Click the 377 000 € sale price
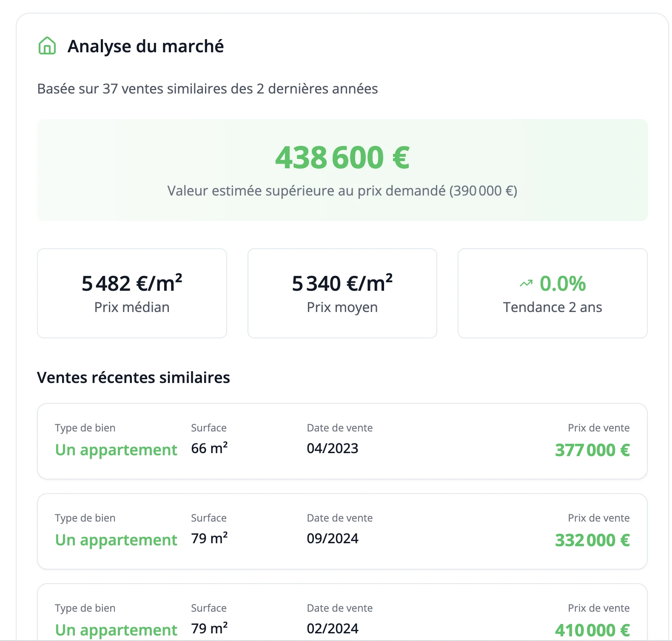Viewport: 672px width, 641px height. coord(592,450)
